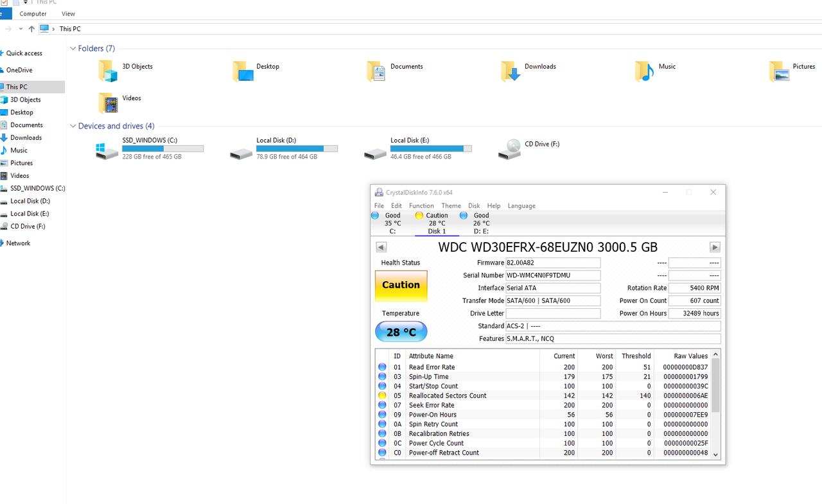The width and height of the screenshot is (822, 504).
Task: Open the Documents folder icon
Action: click(376, 71)
